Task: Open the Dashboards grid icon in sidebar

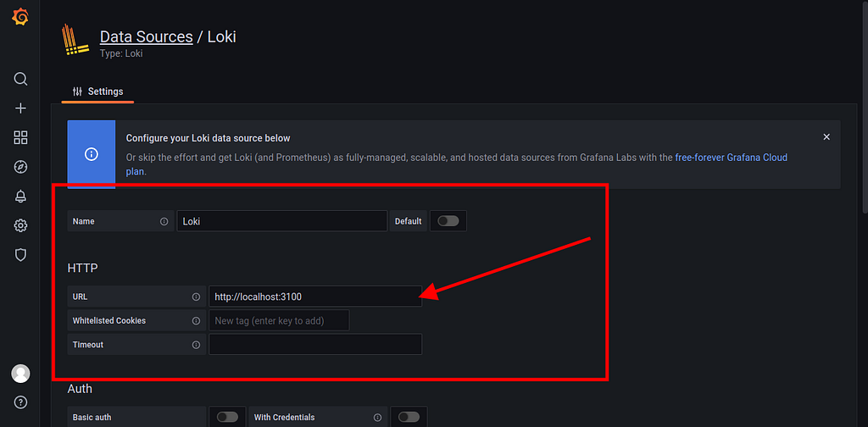Action: point(20,138)
